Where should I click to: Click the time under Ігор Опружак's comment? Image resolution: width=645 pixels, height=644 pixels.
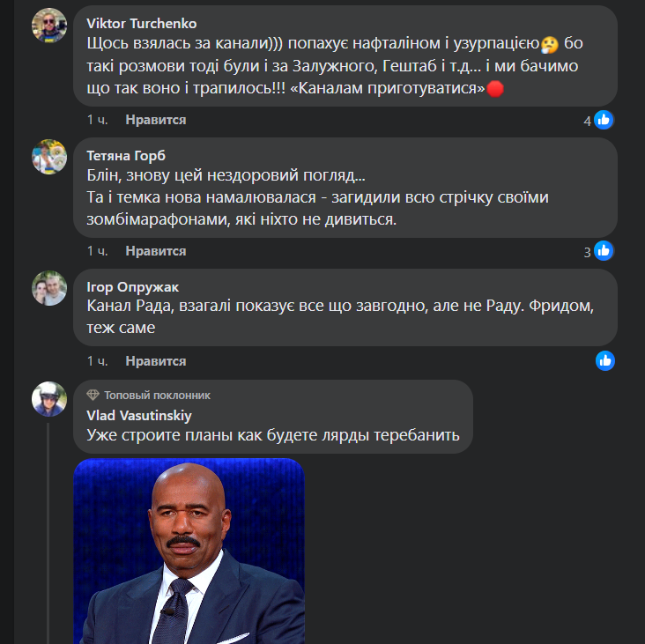pos(97,361)
